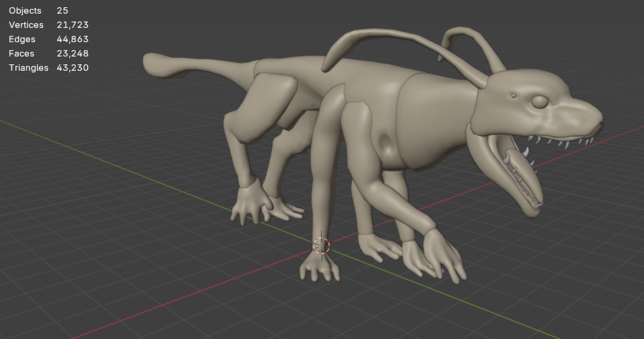Click the "Vertices" statistics label
Screen dimensions: 644x339
pos(26,25)
